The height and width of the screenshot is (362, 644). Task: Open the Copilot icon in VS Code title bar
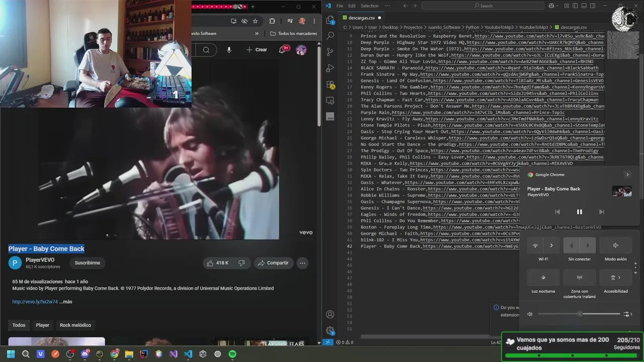(x=551, y=6)
